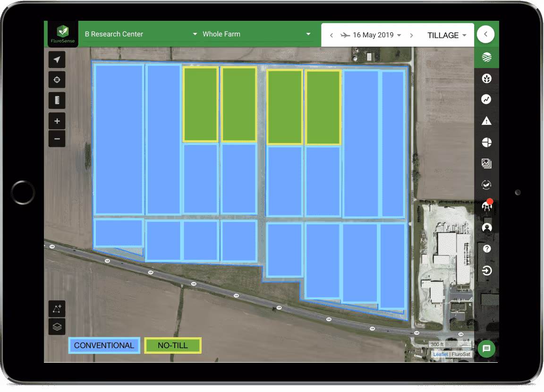Open the zoning pie-segments sidebar icon

(x=486, y=142)
